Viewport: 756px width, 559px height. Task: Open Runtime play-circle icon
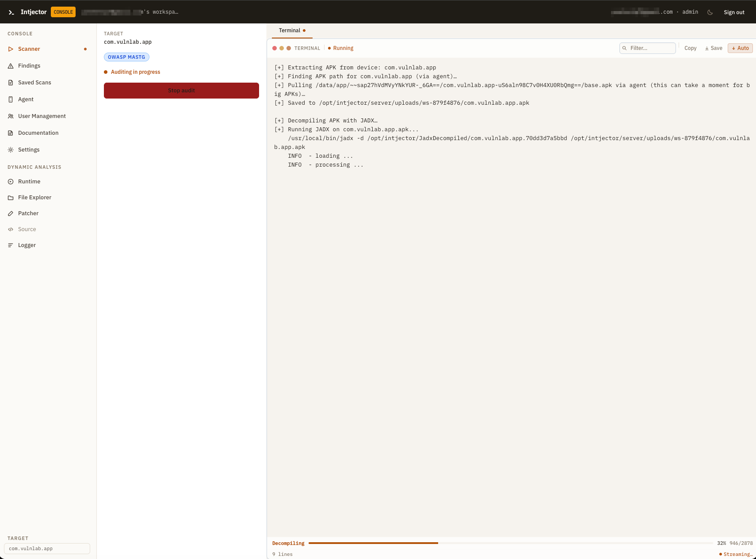11,182
